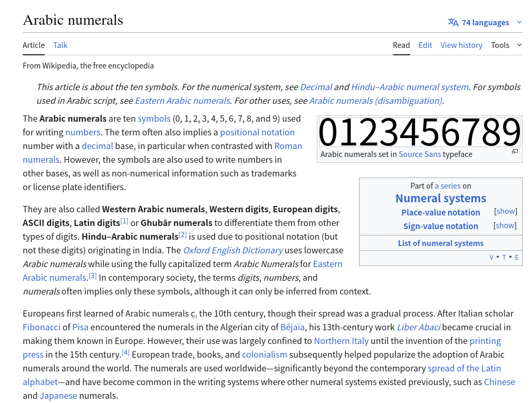Open the Hindu–Arabic numeral system link
532x403 pixels.
(x=410, y=87)
